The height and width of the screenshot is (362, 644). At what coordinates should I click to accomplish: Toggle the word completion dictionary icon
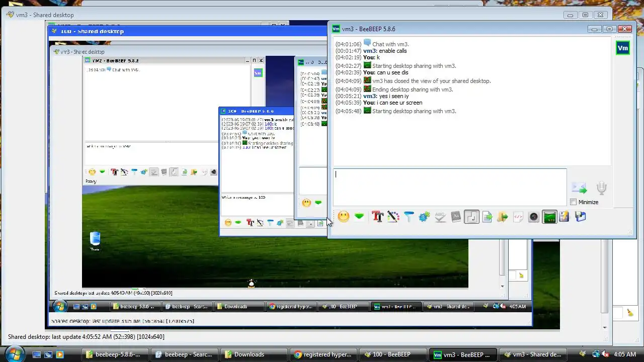456,217
